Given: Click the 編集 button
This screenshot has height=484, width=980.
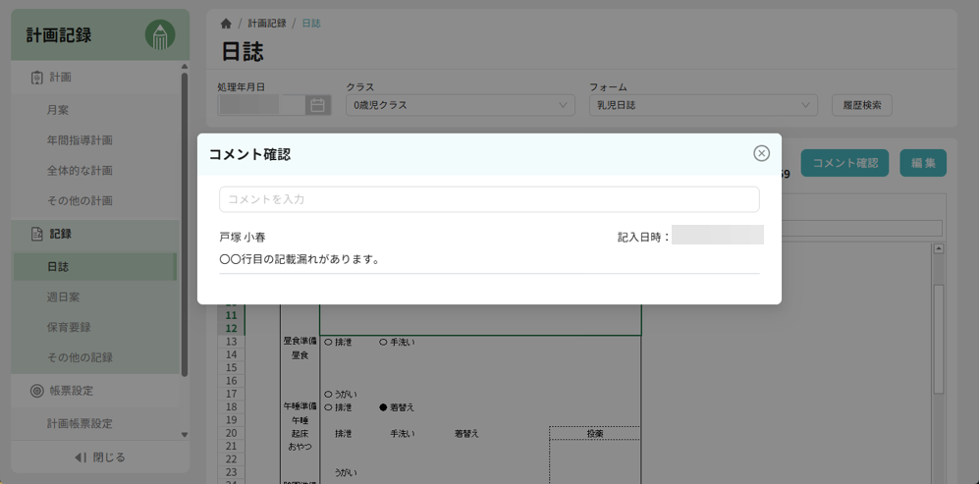Looking at the screenshot, I should click(922, 163).
